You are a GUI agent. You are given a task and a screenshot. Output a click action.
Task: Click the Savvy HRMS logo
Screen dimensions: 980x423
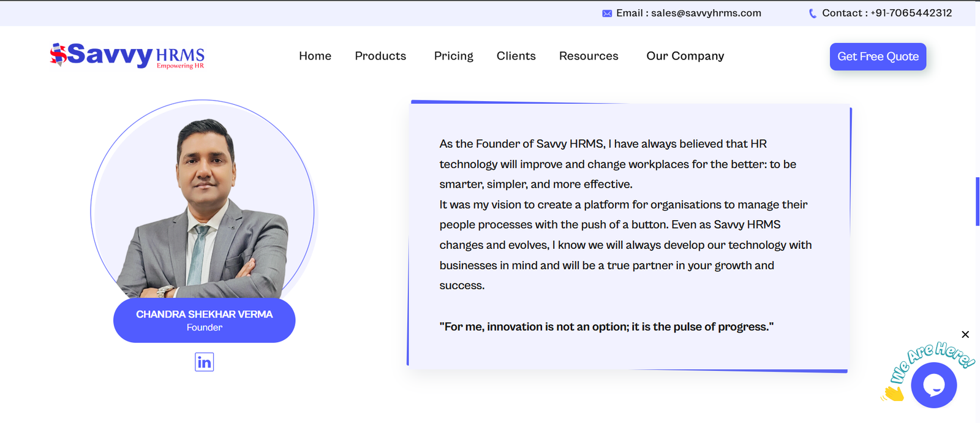[x=127, y=56]
